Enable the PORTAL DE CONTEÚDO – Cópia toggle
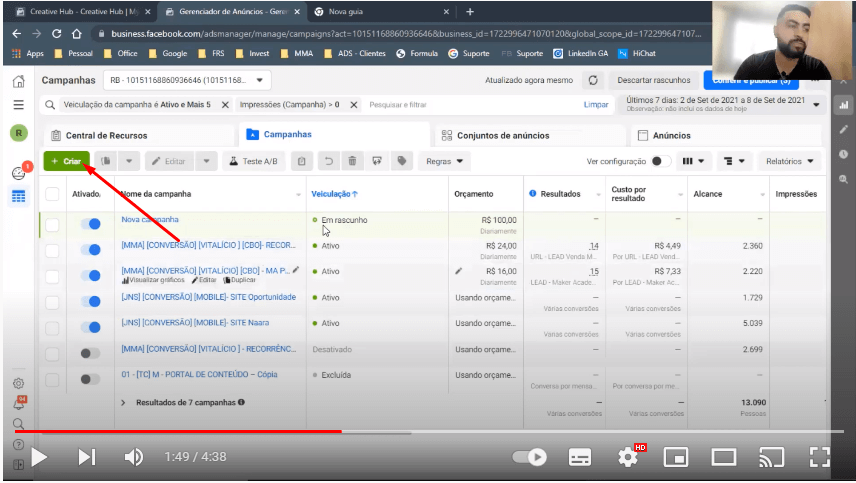This screenshot has height=483, width=856. tap(90, 379)
